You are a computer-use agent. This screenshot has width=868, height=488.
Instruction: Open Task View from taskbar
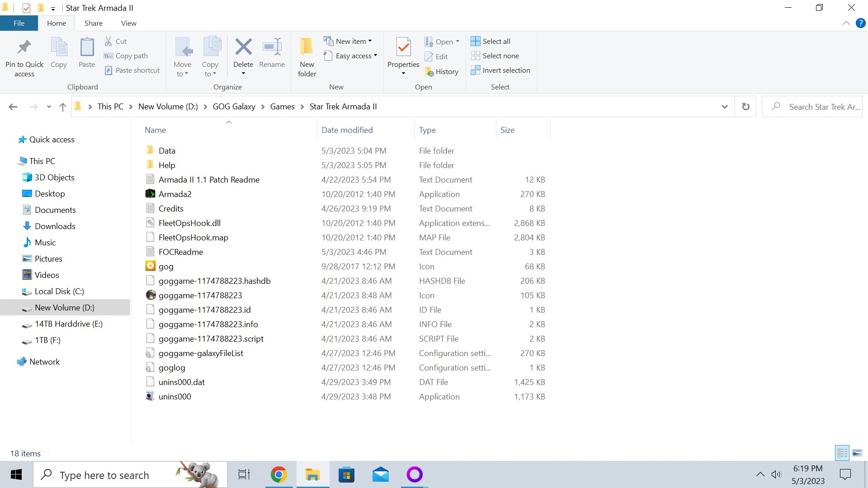click(x=244, y=474)
